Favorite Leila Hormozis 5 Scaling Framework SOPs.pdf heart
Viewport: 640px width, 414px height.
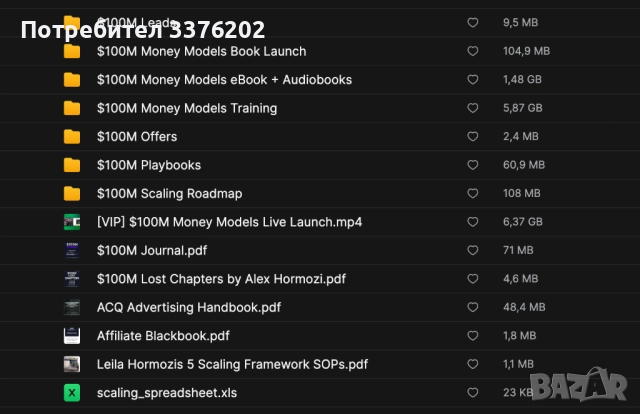(x=473, y=364)
